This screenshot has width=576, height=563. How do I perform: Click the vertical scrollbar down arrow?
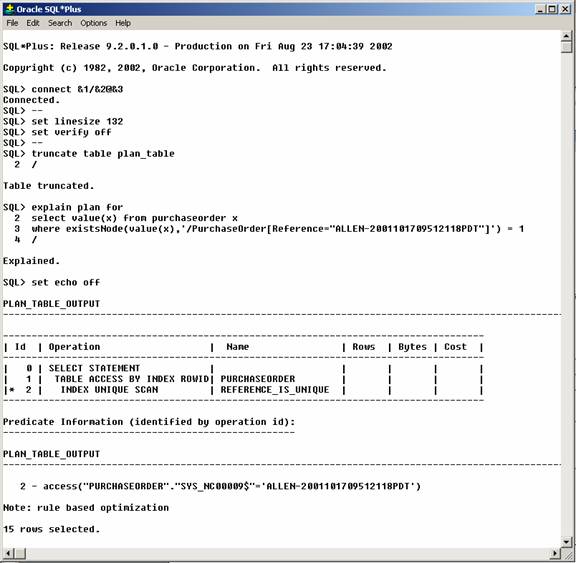pyautogui.click(x=566, y=542)
